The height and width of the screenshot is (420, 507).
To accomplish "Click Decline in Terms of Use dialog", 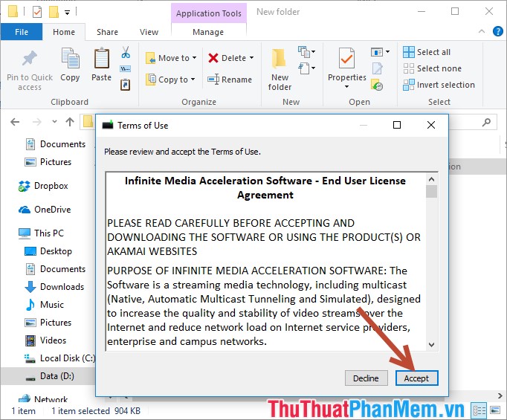I will pos(366,378).
